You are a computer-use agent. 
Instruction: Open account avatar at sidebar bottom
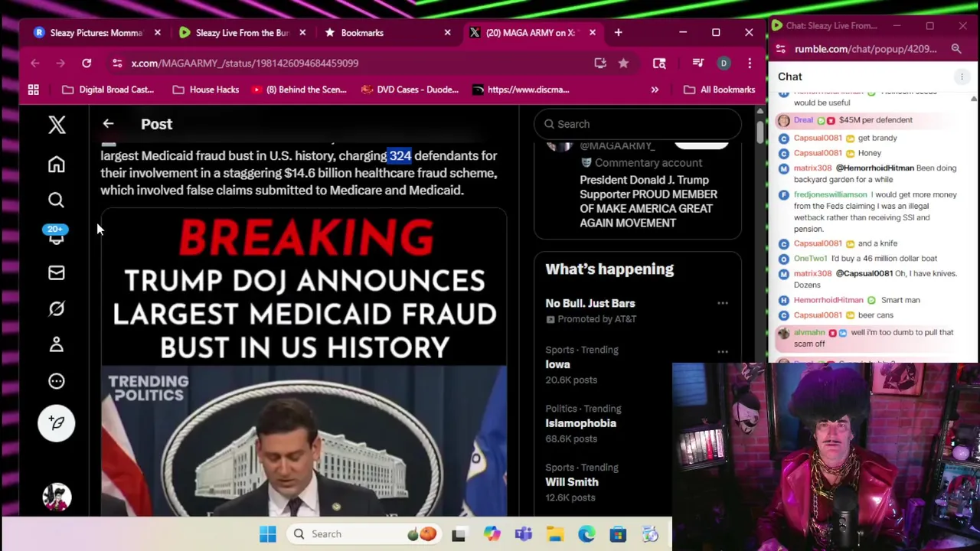pos(57,497)
